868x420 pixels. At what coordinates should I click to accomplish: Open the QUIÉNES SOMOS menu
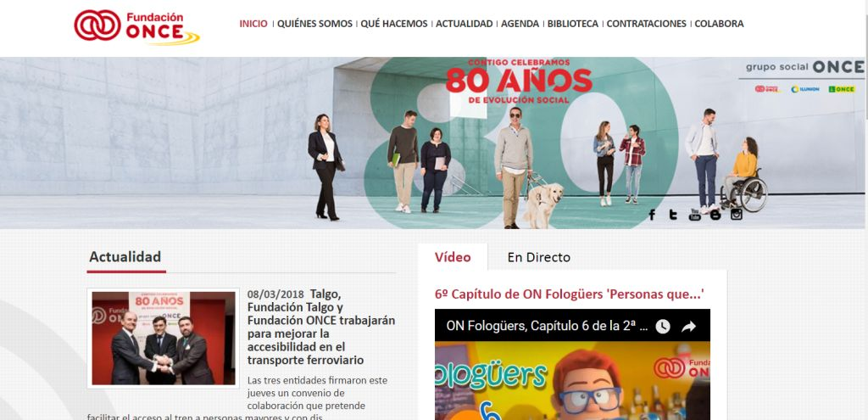tap(314, 24)
